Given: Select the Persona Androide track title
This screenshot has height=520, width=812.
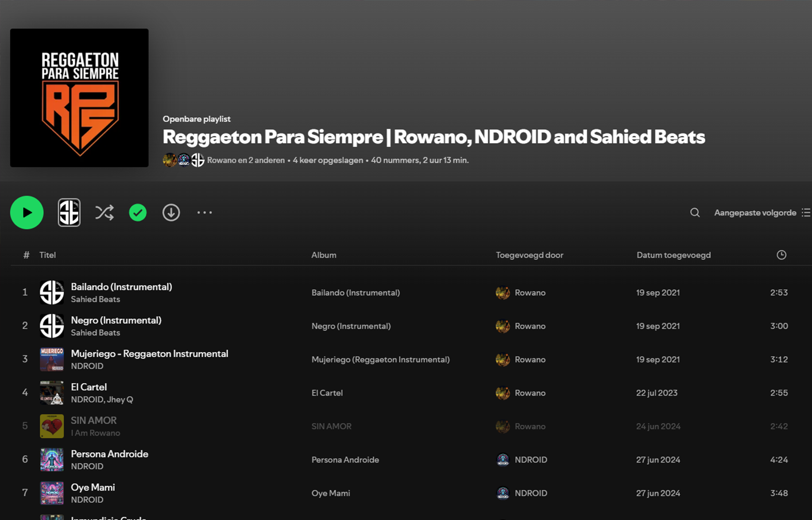Looking at the screenshot, I should [109, 453].
